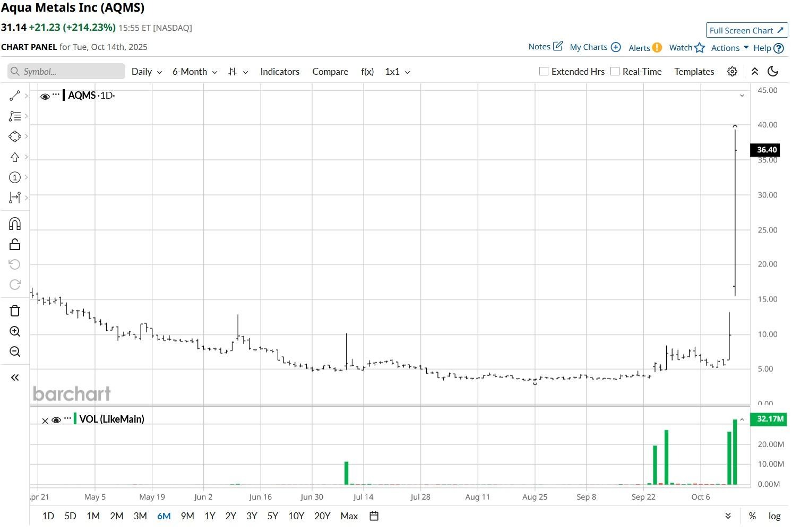Screen dimensions: 792x532
Task: Select the measurement range tool
Action: click(14, 198)
